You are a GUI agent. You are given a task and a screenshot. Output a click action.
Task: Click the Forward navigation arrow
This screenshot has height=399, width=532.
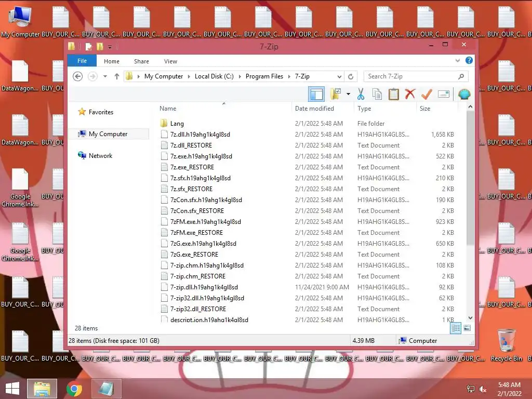92,76
